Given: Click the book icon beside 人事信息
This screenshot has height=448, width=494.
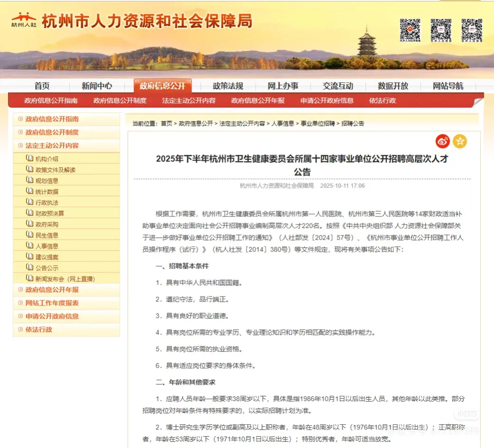Looking at the screenshot, I should pos(29,245).
